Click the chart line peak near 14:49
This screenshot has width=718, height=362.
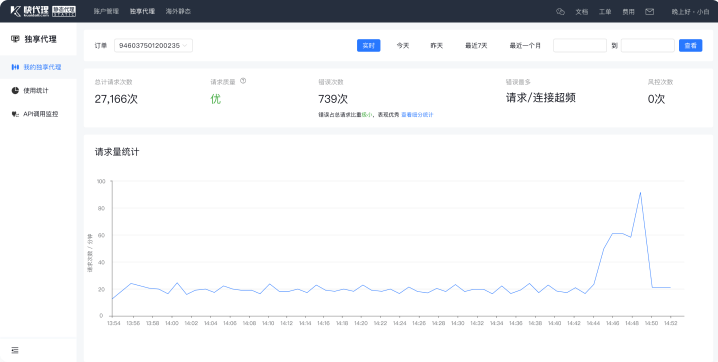[x=640, y=193]
